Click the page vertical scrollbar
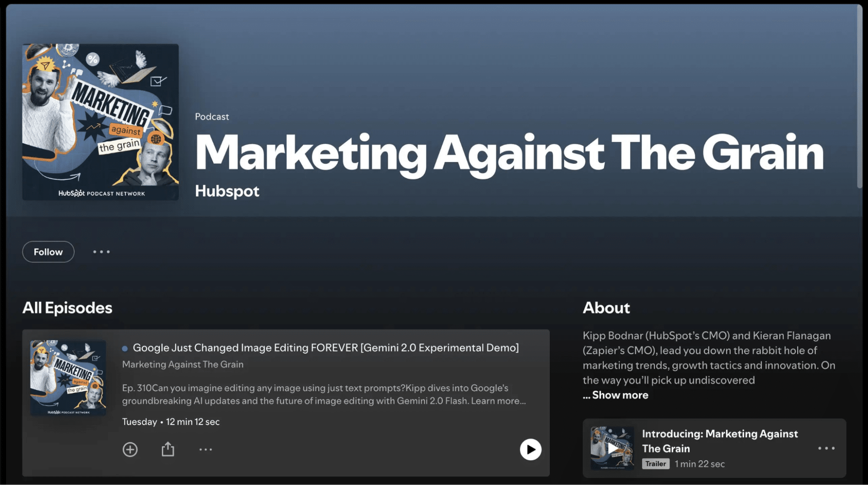 859,96
